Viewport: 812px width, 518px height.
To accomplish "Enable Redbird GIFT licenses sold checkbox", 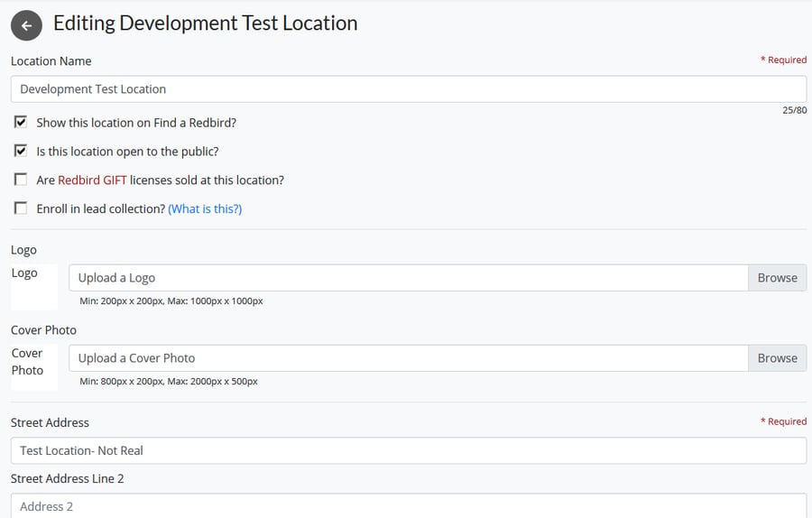I will [x=21, y=180].
